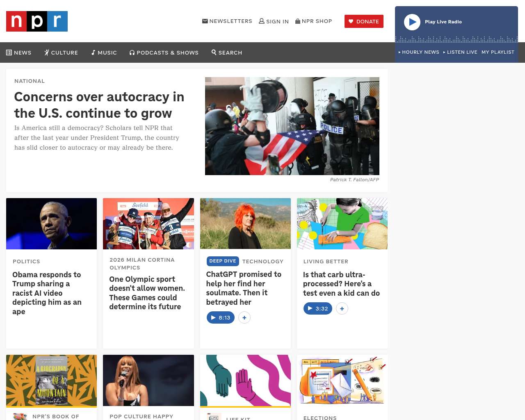Expand Hourly News in player
The width and height of the screenshot is (525, 420).
419,52
